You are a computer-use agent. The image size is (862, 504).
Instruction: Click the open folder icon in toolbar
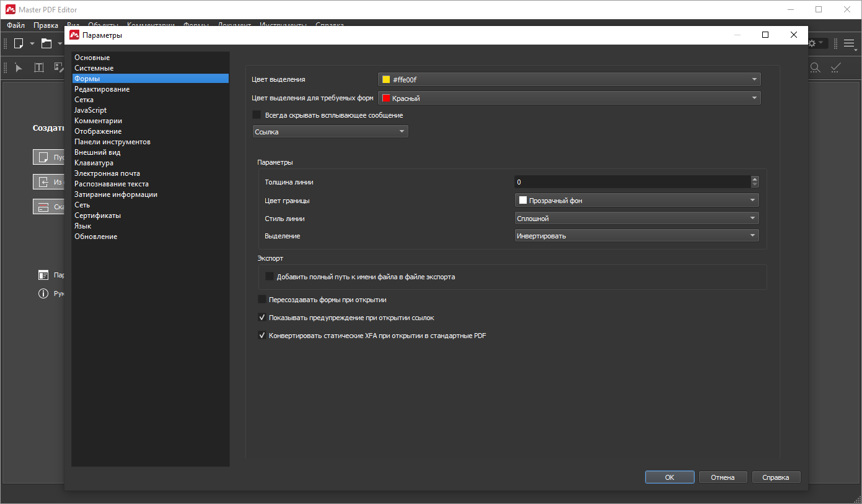click(x=46, y=43)
